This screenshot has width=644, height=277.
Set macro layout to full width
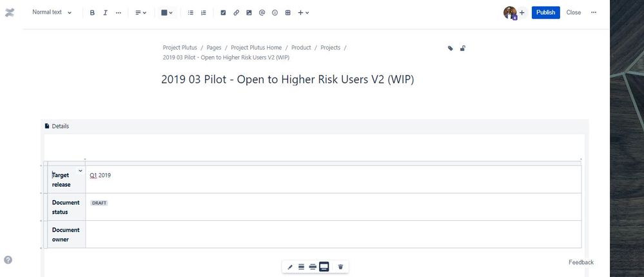click(x=324, y=267)
